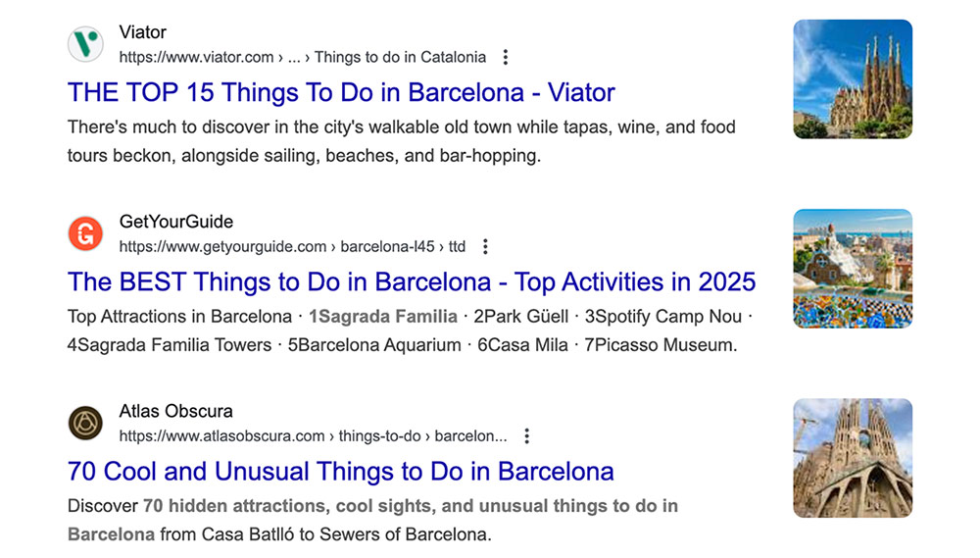Click the atlasobscura.com breadcrumb URL
Image resolution: width=980 pixels, height=558 pixels.
314,436
